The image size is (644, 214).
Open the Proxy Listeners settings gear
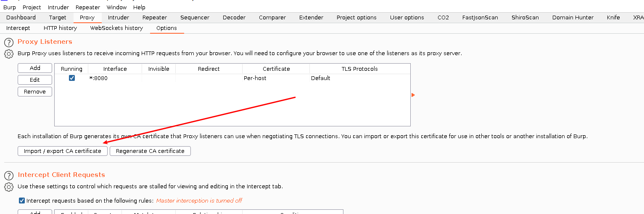[9, 54]
